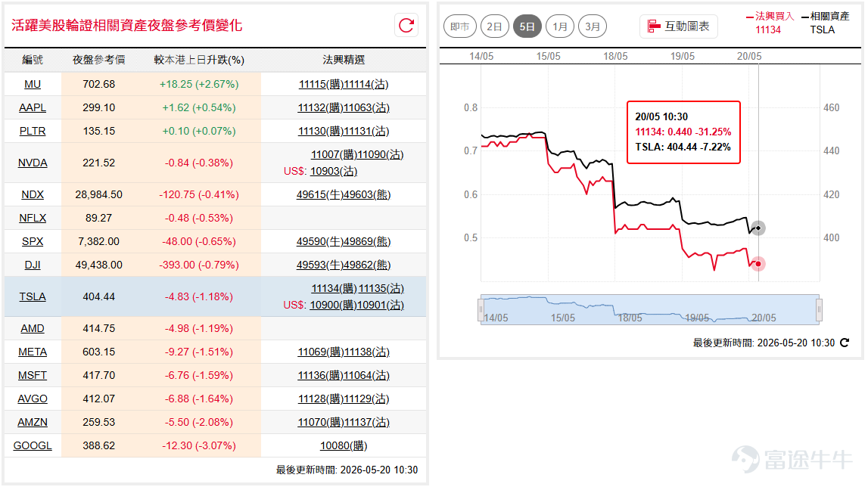Viewport: 868px width, 487px height.
Task: Open the PLTR ticker link
Action: [x=33, y=131]
